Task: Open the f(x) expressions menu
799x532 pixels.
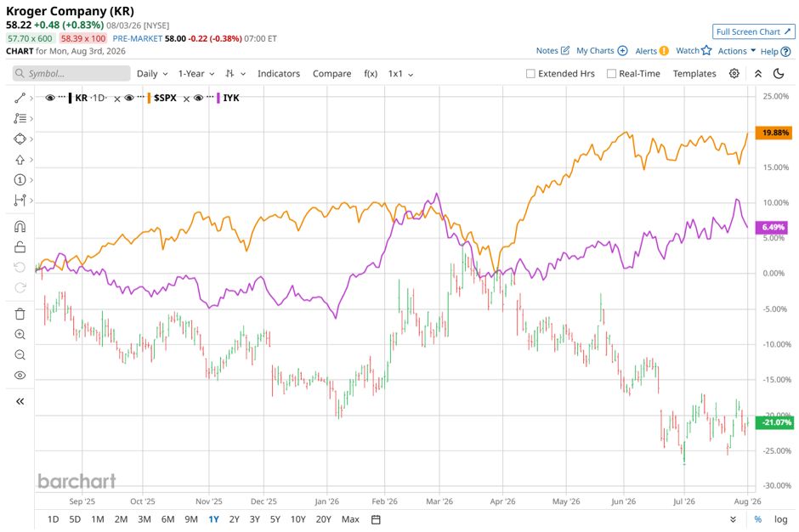Action: pyautogui.click(x=371, y=73)
